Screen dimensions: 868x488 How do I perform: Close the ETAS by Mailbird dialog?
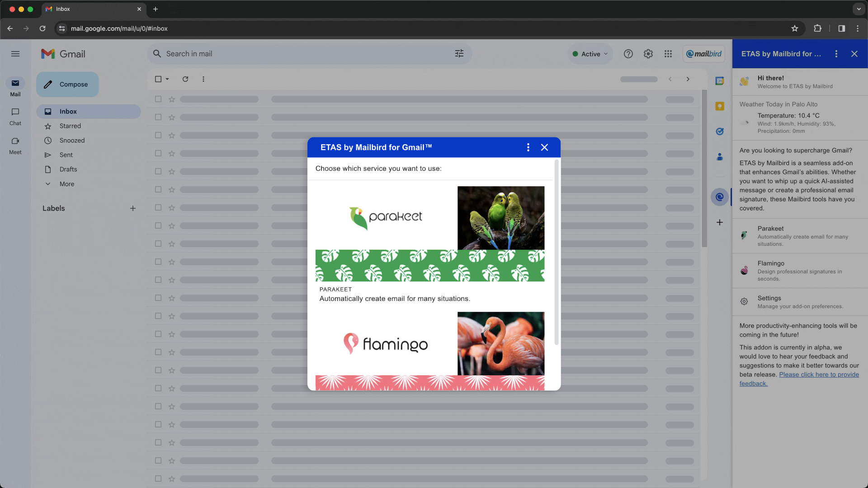544,147
